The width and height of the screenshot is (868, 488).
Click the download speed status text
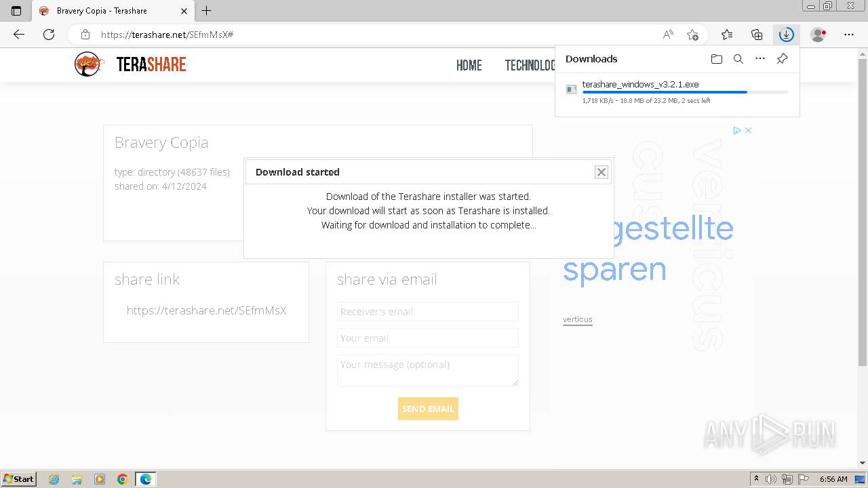click(646, 101)
